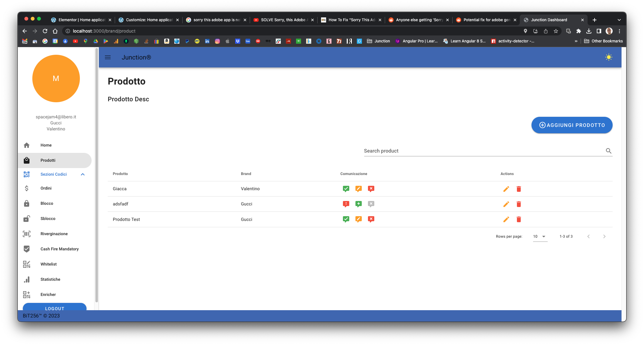Click orange edit message icon for Giacca
The image size is (644, 345).
(358, 189)
